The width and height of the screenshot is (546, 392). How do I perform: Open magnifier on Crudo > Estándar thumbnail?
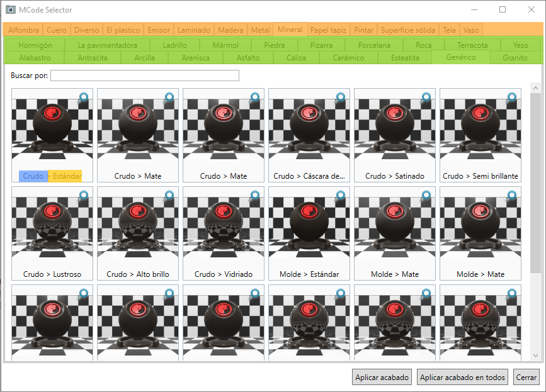[83, 98]
